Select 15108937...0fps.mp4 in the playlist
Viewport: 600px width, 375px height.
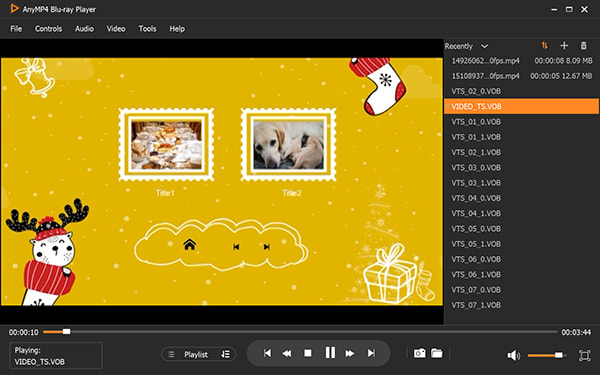(522, 76)
